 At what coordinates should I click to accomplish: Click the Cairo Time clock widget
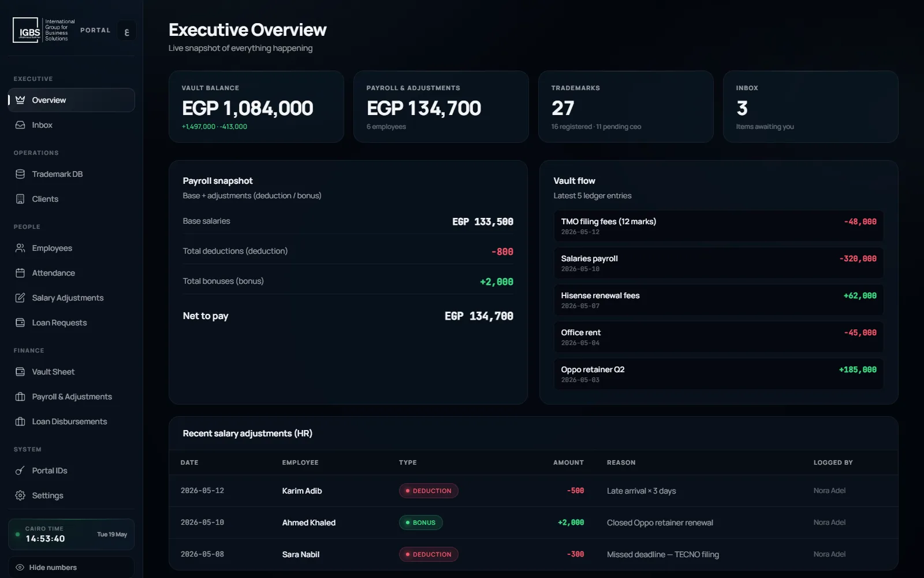coord(71,534)
